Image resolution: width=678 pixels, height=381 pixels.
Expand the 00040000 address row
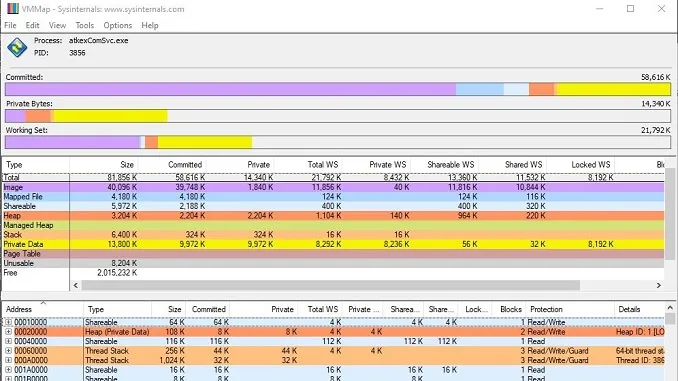[x=8, y=341]
